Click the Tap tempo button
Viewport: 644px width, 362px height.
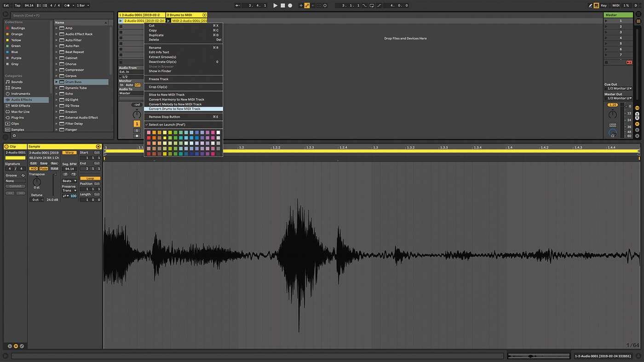click(x=17, y=6)
